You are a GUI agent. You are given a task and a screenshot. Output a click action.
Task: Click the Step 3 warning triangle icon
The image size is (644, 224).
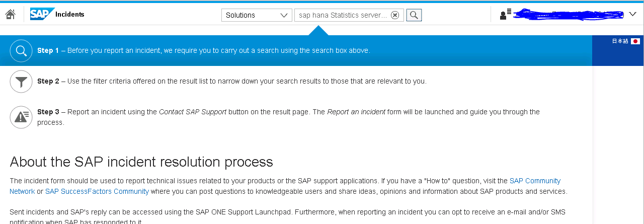(21, 117)
